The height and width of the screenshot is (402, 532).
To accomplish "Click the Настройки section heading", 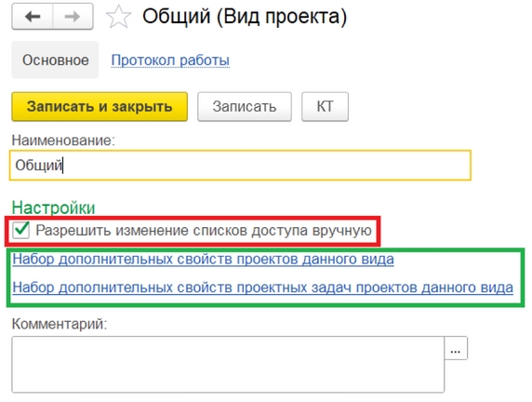I will pos(53,208).
